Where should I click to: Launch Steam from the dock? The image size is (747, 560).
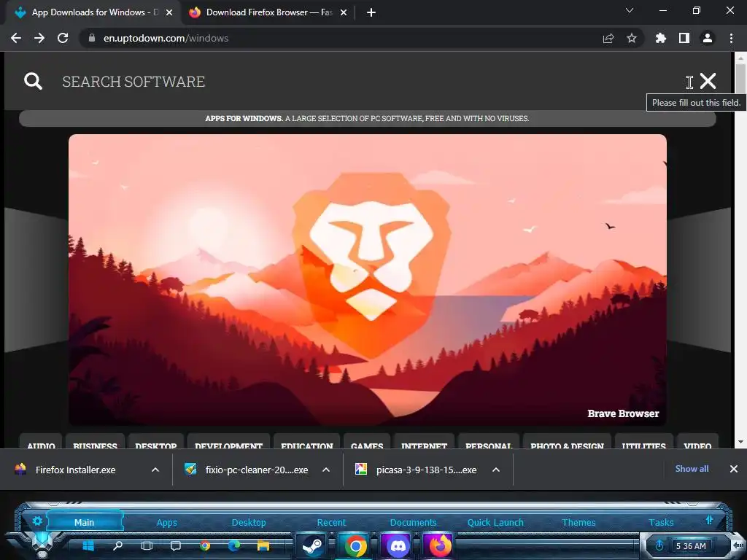point(312,546)
